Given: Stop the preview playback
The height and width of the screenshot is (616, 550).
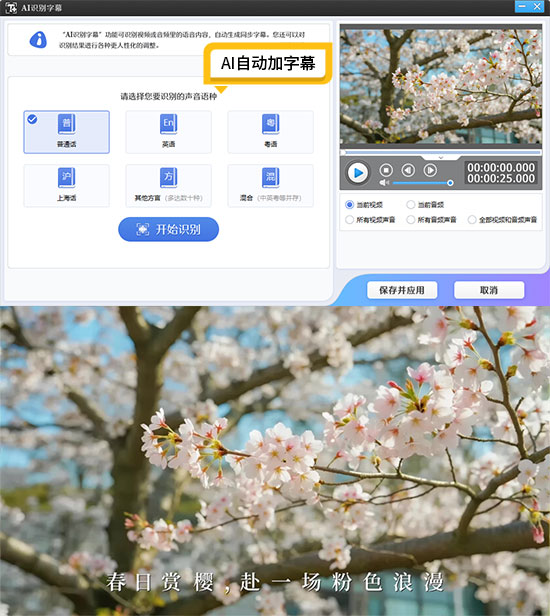Looking at the screenshot, I should pyautogui.click(x=386, y=170).
